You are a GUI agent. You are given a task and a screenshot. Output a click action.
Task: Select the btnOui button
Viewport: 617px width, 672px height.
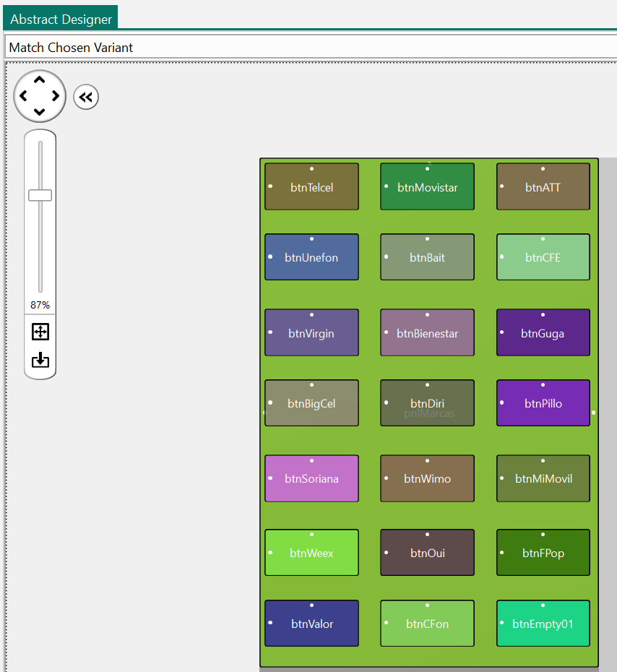427,553
